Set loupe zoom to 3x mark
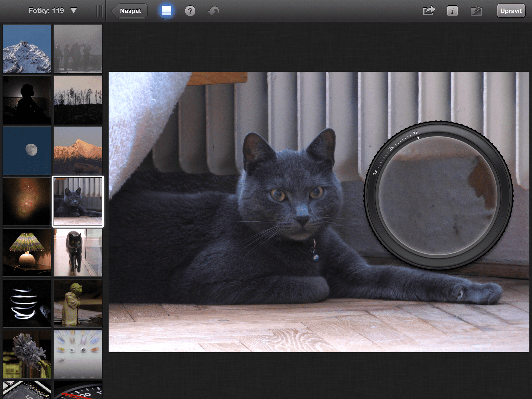 (375, 172)
